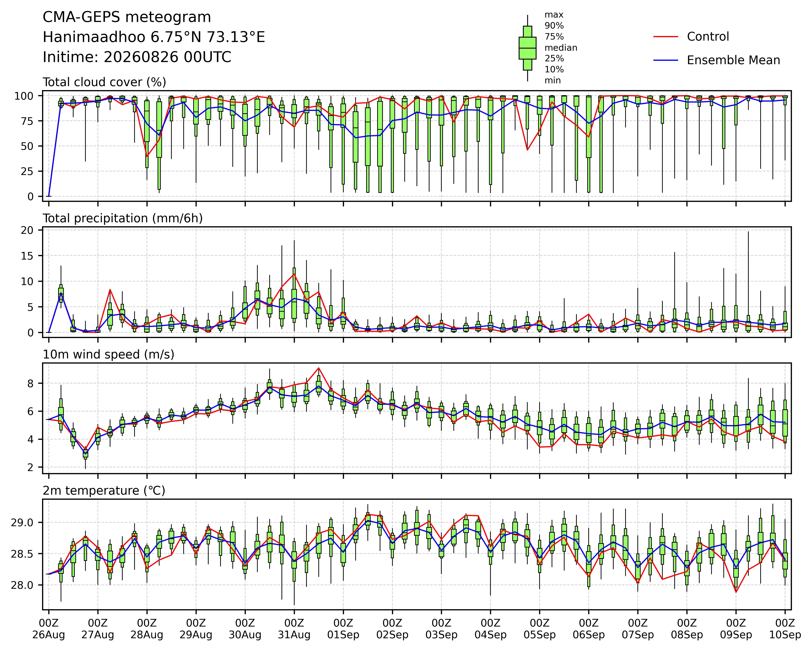Click the Hanimaadhoo location text
This screenshot has height=651, width=812.
point(154,37)
